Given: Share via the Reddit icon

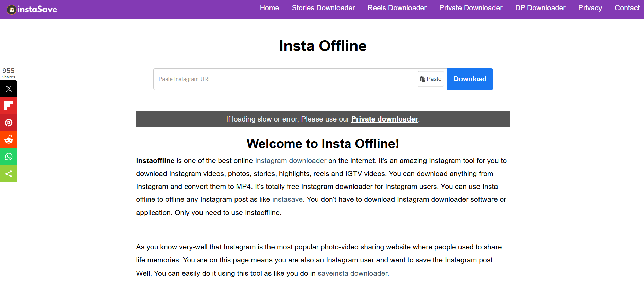Looking at the screenshot, I should point(8,140).
